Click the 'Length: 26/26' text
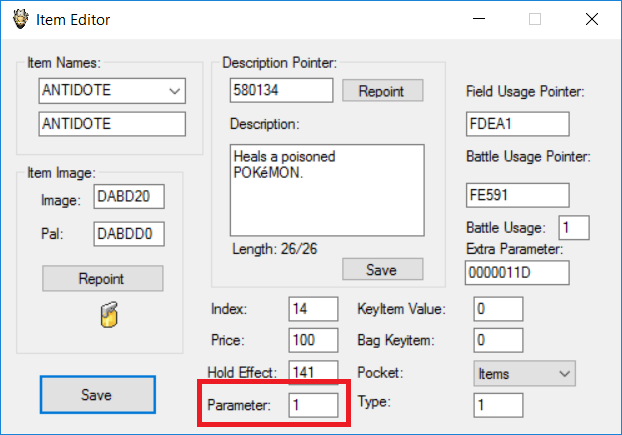622x435 pixels. click(x=275, y=249)
